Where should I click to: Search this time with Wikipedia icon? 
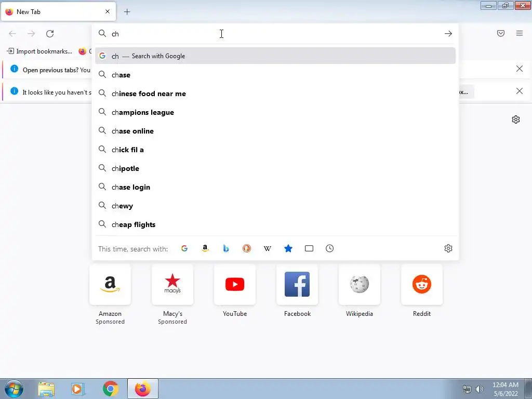coord(268,248)
